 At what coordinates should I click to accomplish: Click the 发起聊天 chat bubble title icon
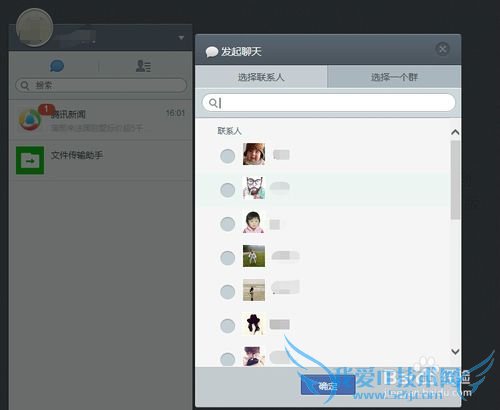tap(212, 52)
